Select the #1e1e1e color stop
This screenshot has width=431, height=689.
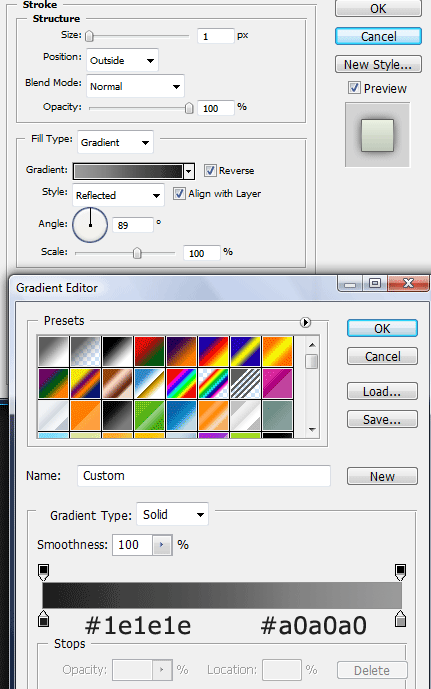click(x=43, y=618)
